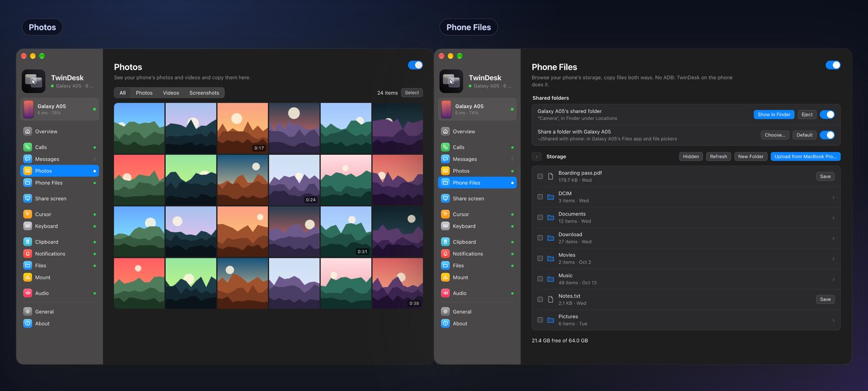Open Notifications icon in Photos window sidebar
This screenshot has width=868, height=391.
click(28, 254)
